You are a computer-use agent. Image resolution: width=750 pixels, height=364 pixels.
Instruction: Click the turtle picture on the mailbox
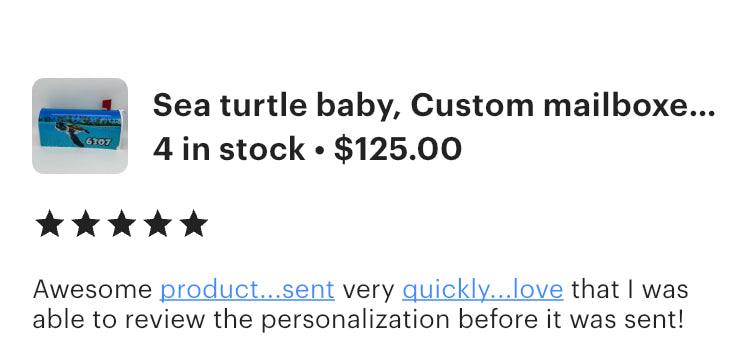tap(71, 132)
